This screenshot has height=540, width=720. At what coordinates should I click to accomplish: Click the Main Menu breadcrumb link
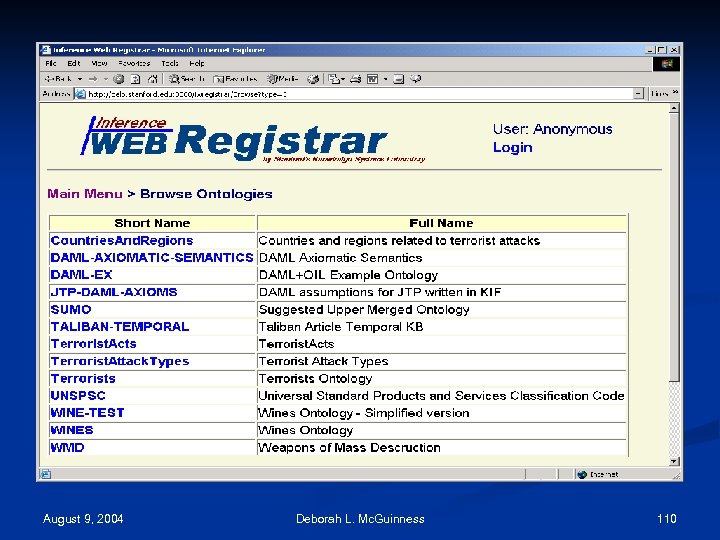(x=85, y=194)
